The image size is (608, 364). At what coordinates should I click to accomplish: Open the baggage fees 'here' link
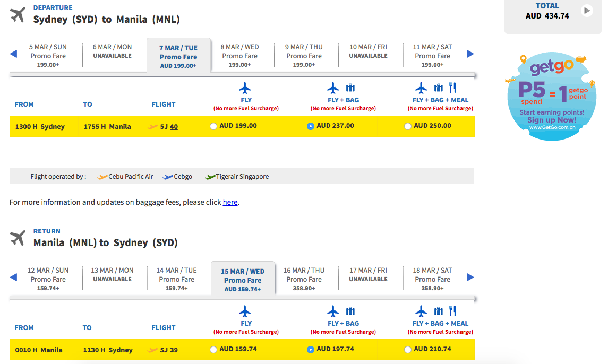coord(230,202)
